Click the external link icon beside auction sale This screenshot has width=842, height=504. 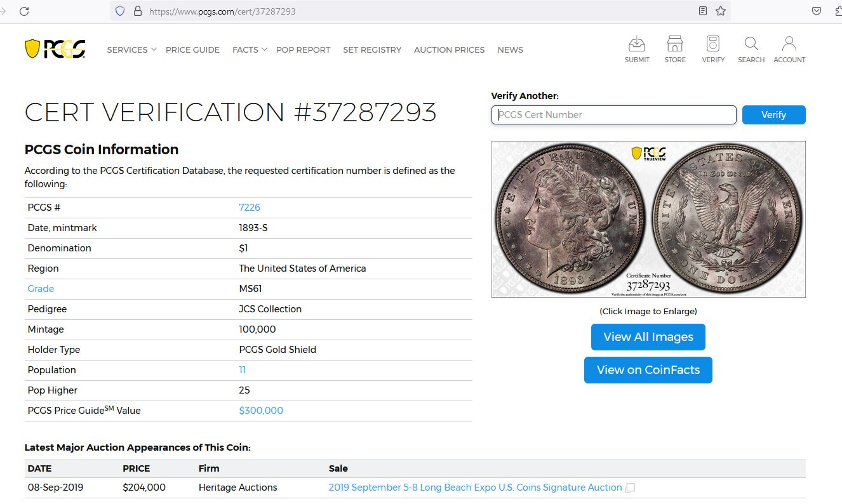click(x=630, y=488)
